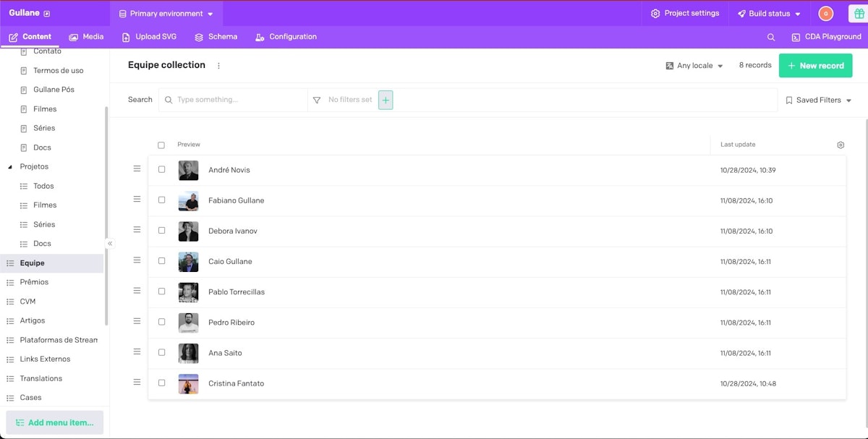This screenshot has width=868, height=439.
Task: Open the Upload SVG tab
Action: click(149, 37)
